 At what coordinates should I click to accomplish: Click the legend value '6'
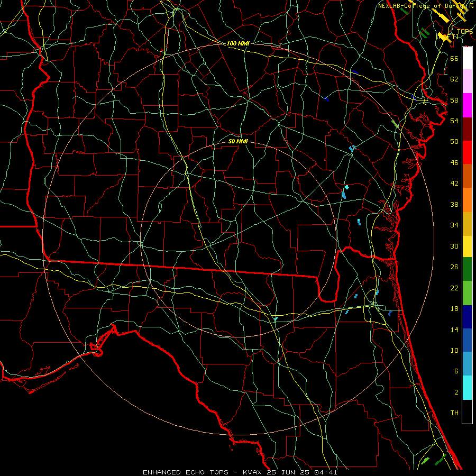456,371
